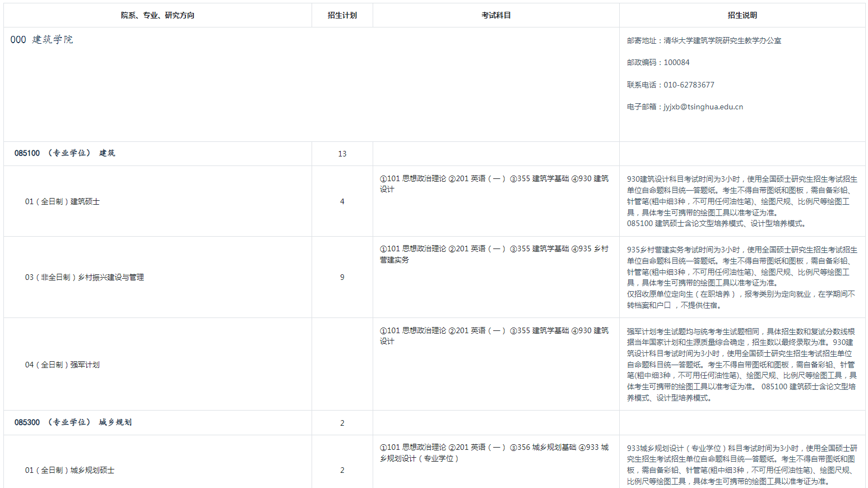Select the 085300 (专业学位) 城乡规划 row
The height and width of the screenshot is (488, 868).
[x=73, y=422]
